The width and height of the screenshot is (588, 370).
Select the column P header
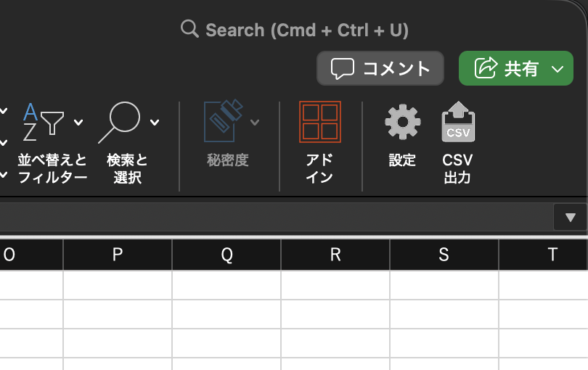(118, 255)
